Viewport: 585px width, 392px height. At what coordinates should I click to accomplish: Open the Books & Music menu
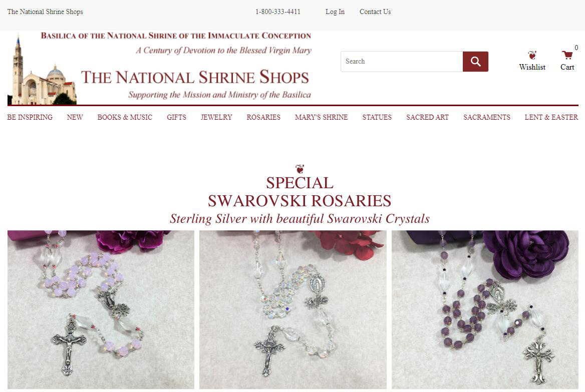[125, 117]
